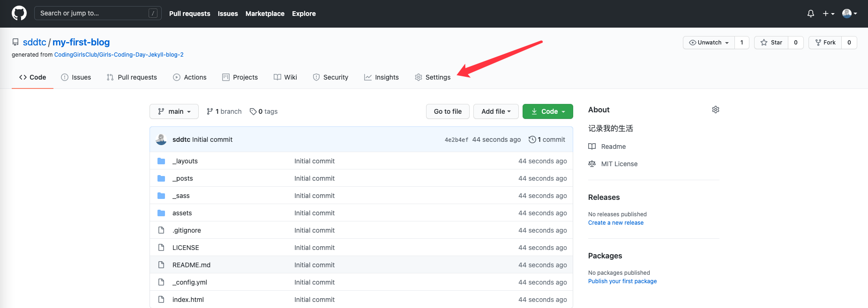Open the Unwatch dropdown

click(x=709, y=43)
